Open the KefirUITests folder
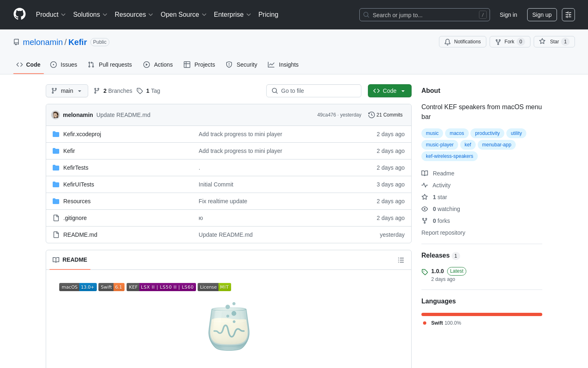Image resolution: width=588 pixels, height=368 pixels. 79,184
